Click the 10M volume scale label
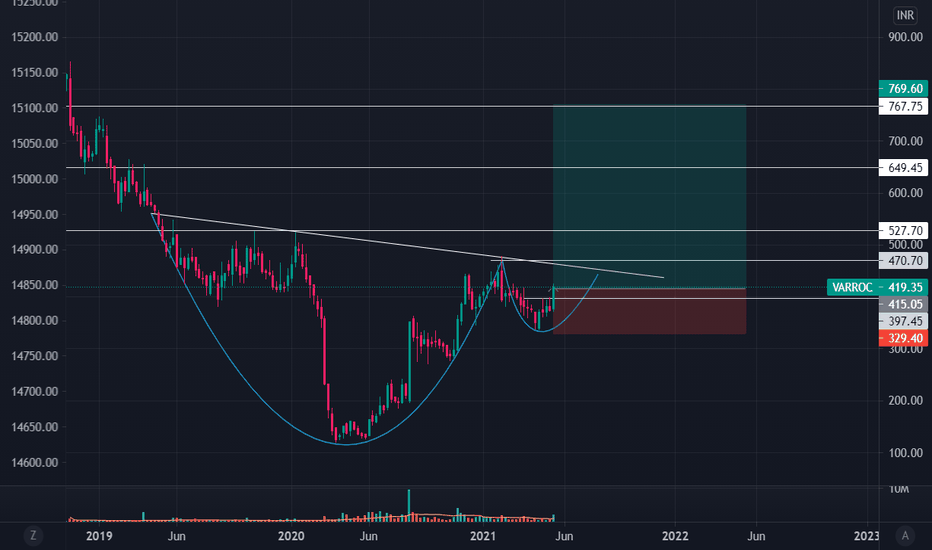The height and width of the screenshot is (550, 932). pyautogui.click(x=899, y=489)
